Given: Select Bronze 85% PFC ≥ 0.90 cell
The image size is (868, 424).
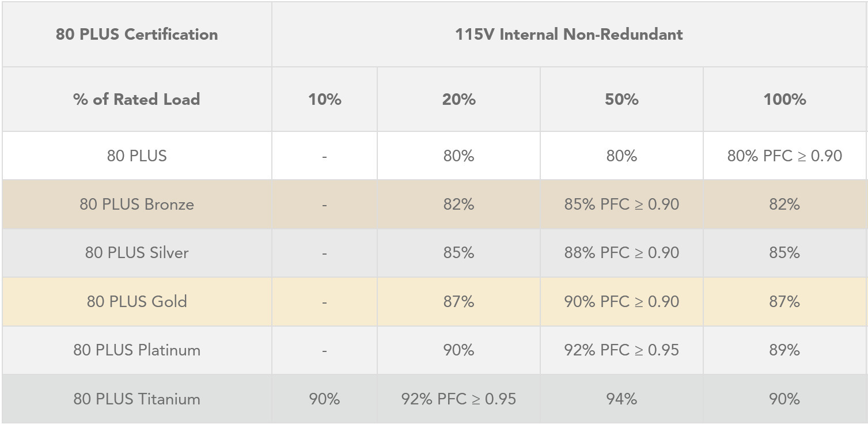Looking at the screenshot, I should [621, 205].
